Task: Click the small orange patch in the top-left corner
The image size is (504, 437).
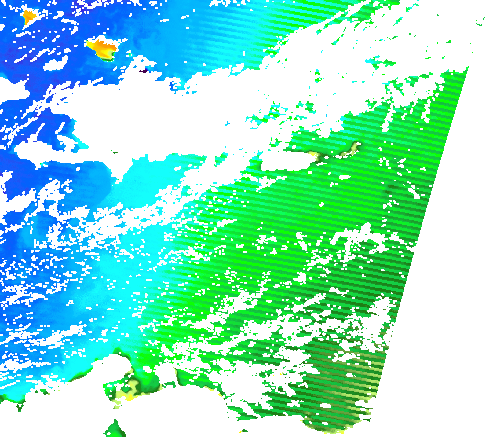Action: click(x=28, y=16)
